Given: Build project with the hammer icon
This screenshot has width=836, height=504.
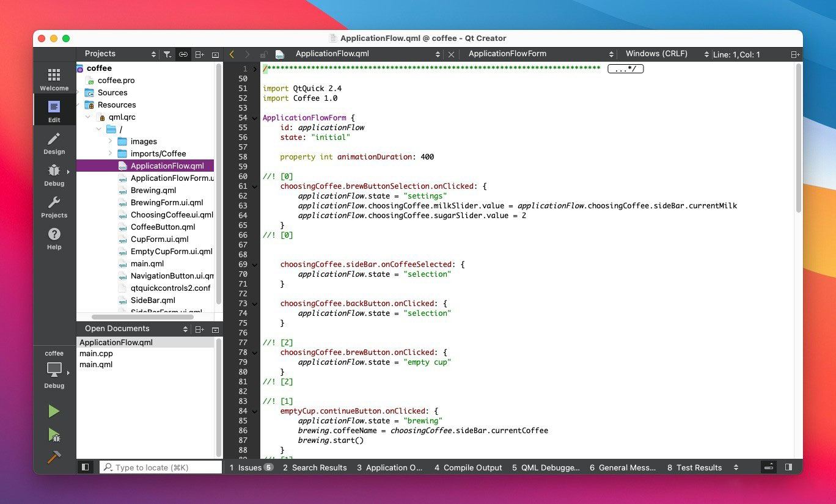Looking at the screenshot, I should click(x=54, y=457).
